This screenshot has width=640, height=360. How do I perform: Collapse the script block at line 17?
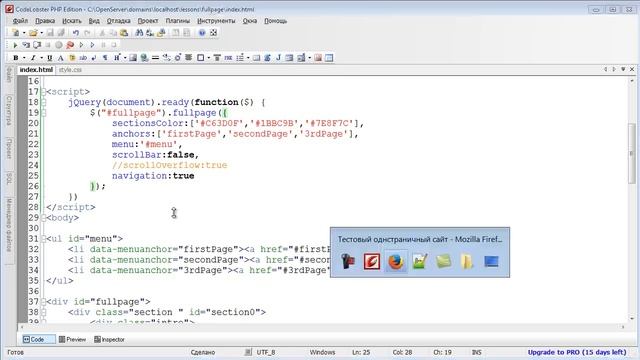43,92
